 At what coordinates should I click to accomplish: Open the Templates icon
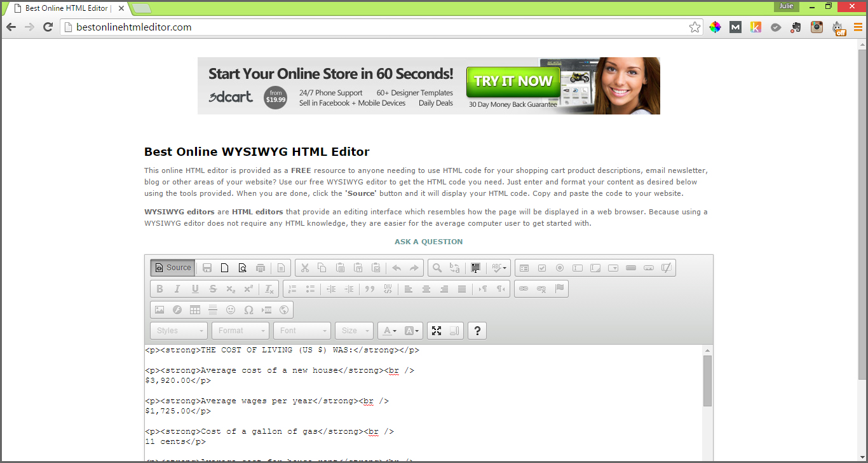point(281,268)
